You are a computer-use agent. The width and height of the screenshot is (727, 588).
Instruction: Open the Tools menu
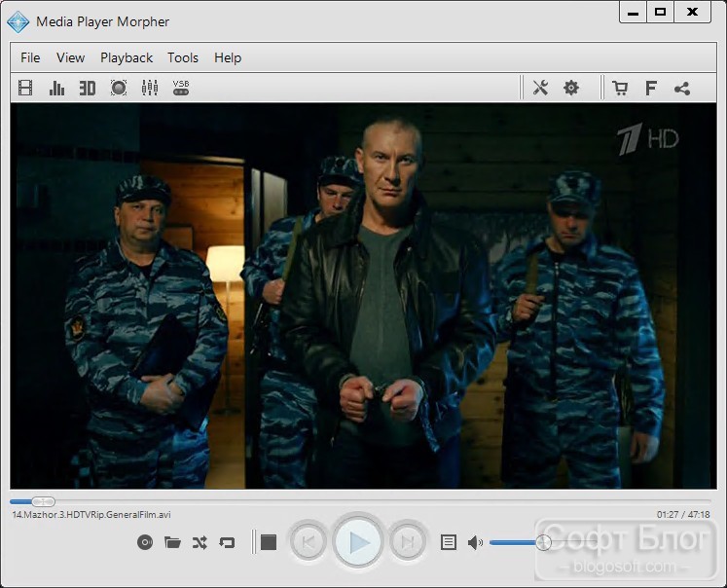click(x=183, y=57)
